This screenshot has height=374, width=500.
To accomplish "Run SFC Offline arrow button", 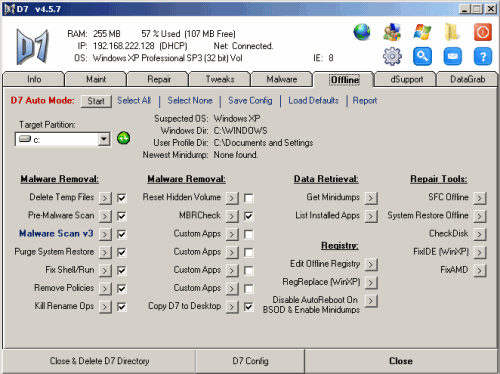I will tap(480, 198).
